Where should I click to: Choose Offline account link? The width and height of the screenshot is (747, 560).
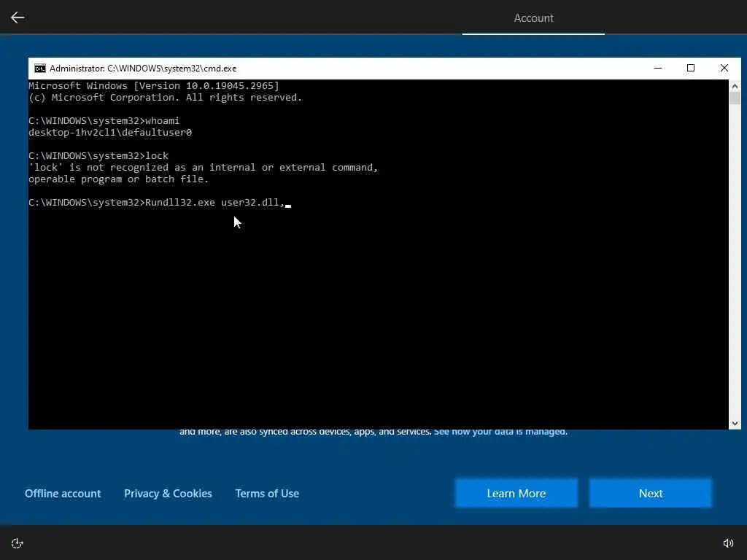63,494
